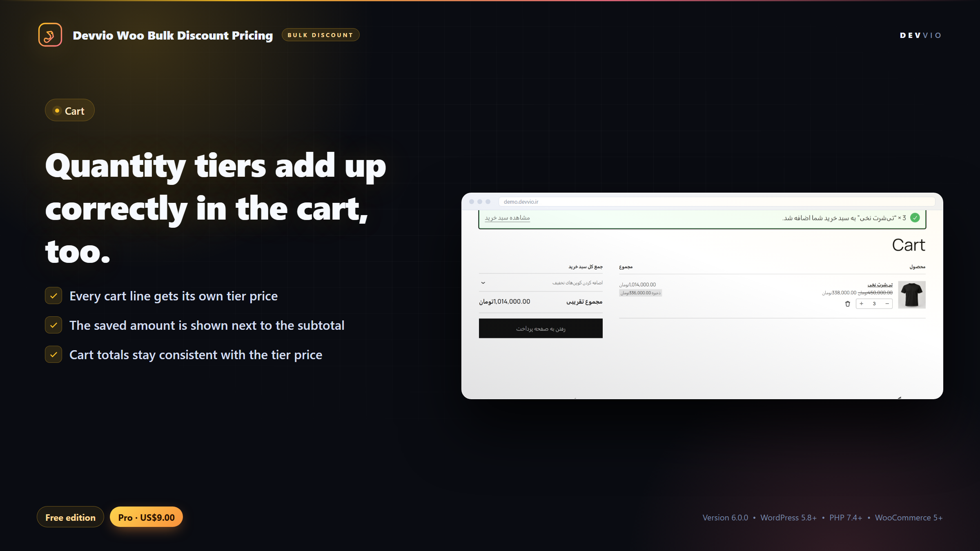
Task: Click 'Cart totals stay consistent with the tier price'
Action: tap(196, 355)
